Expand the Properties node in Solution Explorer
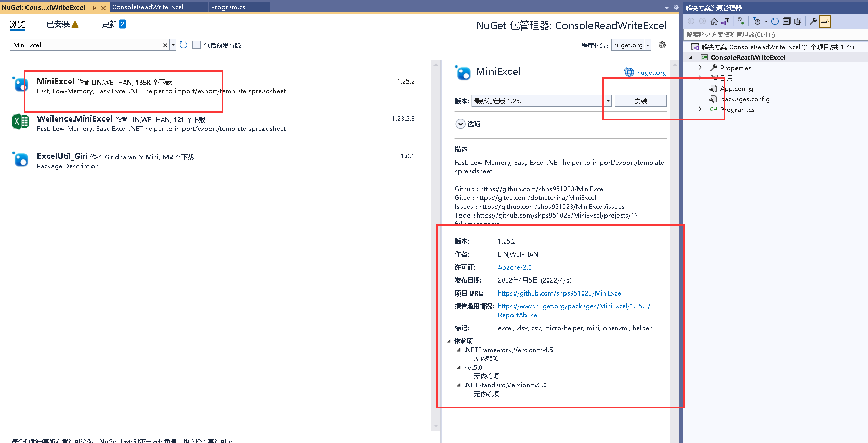Image resolution: width=868 pixels, height=443 pixels. [x=700, y=68]
